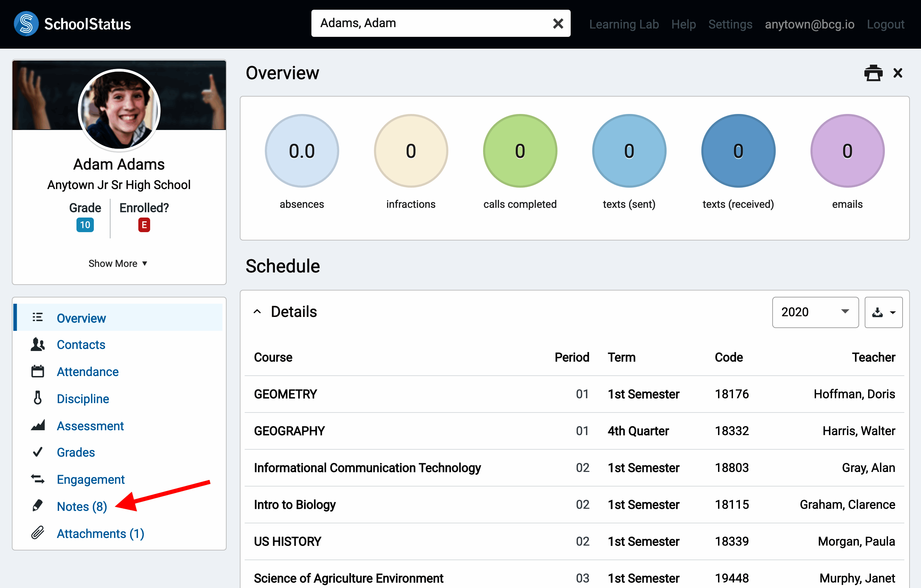Click Adam Adams profile photo
Viewport: 921px width, 588px height.
click(119, 110)
